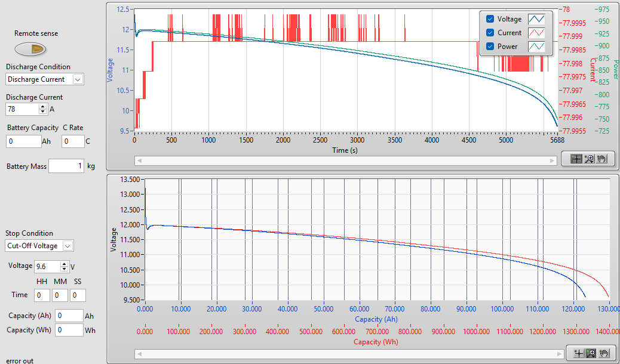Screen dimensions: 620x364
Task: Toggle the Remote sense switch
Action: pyautogui.click(x=29, y=48)
